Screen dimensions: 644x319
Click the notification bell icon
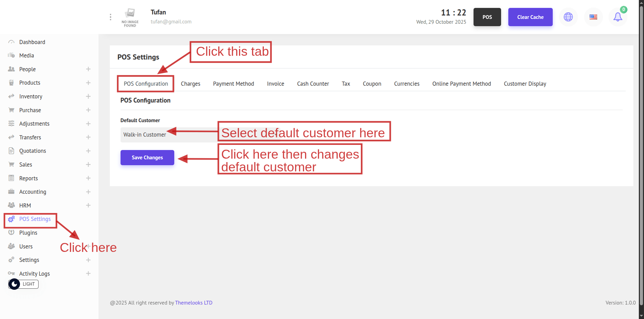pos(618,17)
